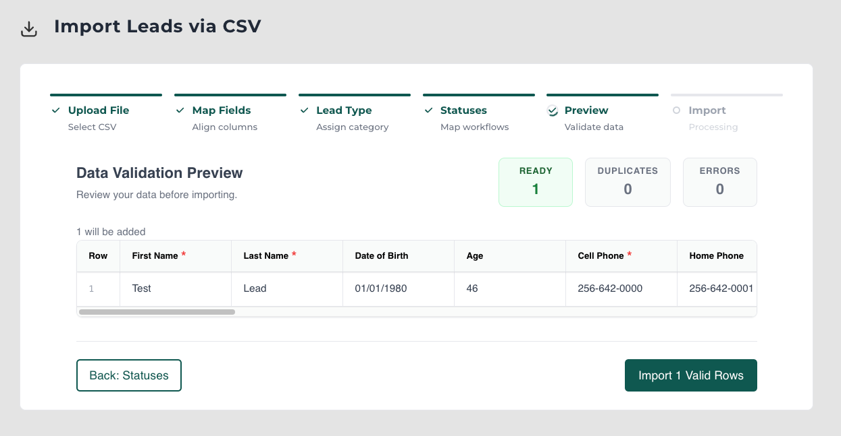Click the Import step empty circle icon

[676, 110]
